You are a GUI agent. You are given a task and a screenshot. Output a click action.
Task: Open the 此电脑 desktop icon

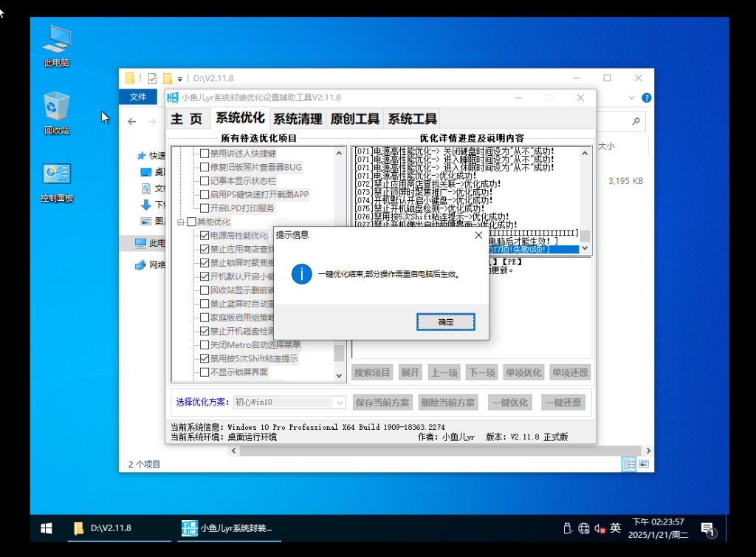(56, 44)
